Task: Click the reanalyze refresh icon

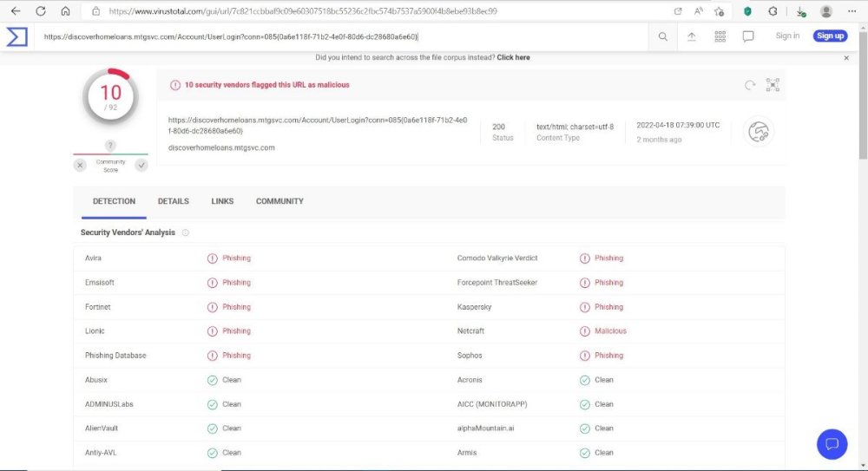Action: pyautogui.click(x=750, y=85)
